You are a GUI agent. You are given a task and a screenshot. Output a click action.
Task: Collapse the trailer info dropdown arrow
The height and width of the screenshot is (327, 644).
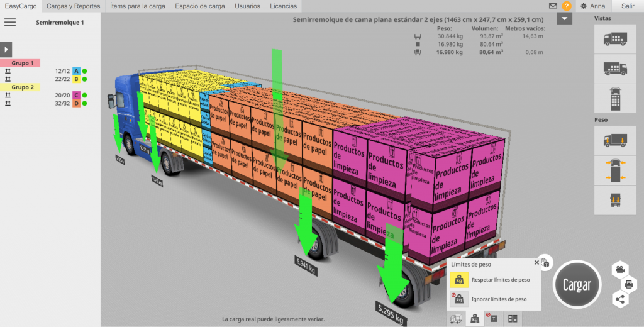tap(564, 18)
